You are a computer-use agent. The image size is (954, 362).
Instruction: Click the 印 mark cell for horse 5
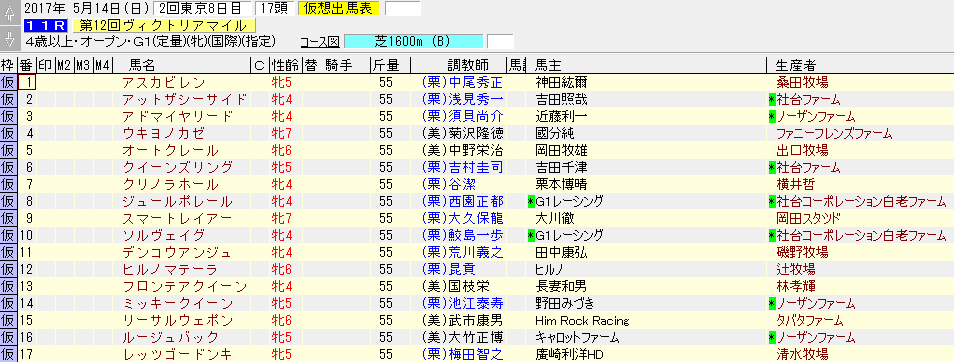46,150
